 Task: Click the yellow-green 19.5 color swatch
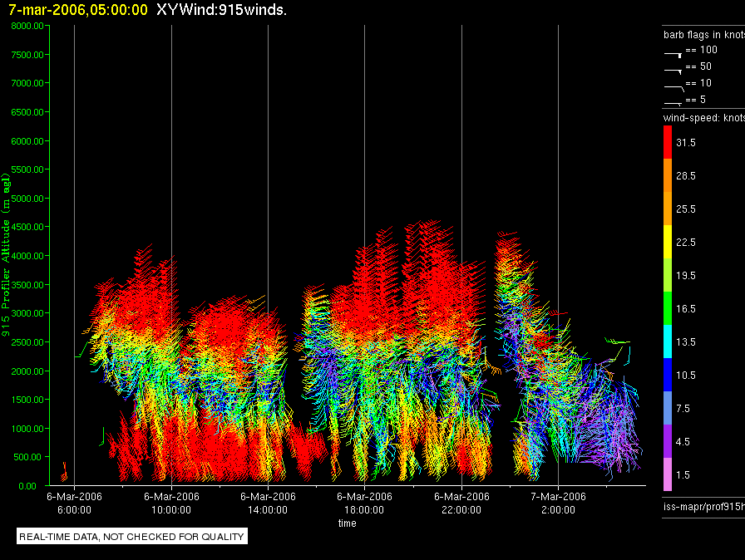[668, 275]
